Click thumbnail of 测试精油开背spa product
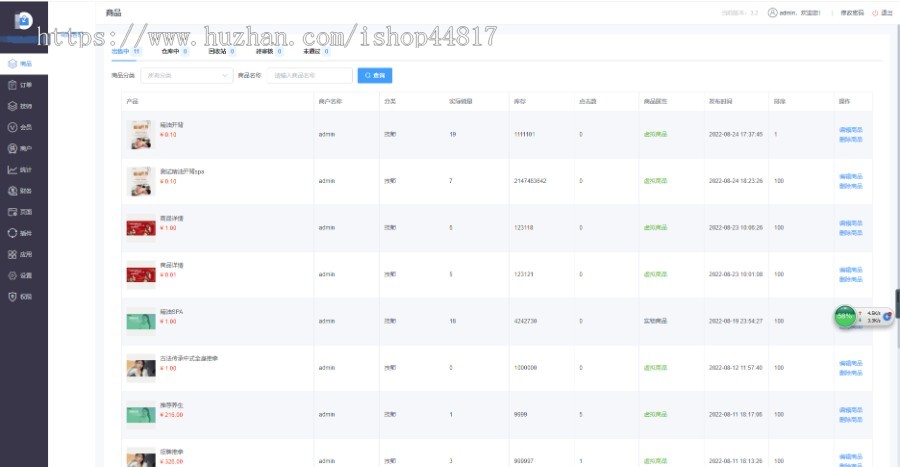This screenshot has height=467, width=900. click(x=141, y=181)
